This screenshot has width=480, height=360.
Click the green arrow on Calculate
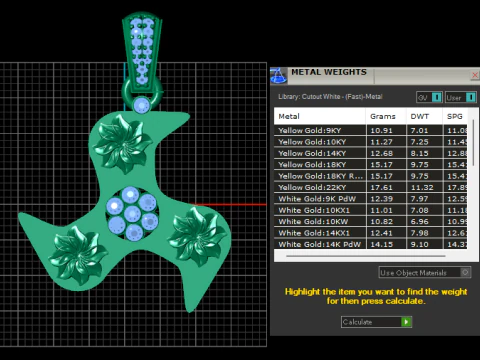(x=406, y=322)
